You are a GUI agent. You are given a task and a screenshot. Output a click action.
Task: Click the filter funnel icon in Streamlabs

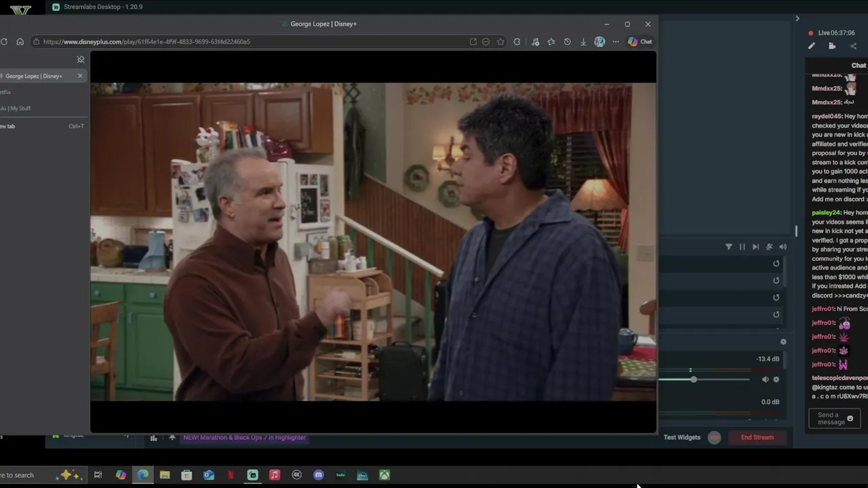point(728,247)
